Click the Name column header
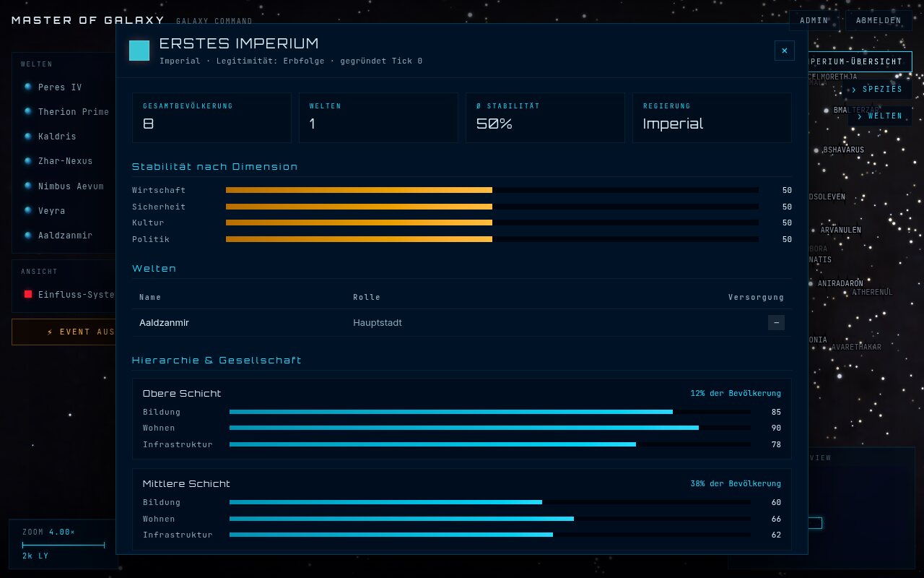This screenshot has height=578, width=924. (150, 297)
